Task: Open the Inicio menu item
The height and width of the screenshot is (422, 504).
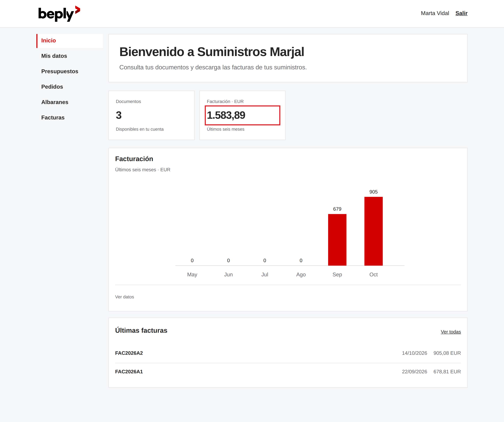Action: 70,41
